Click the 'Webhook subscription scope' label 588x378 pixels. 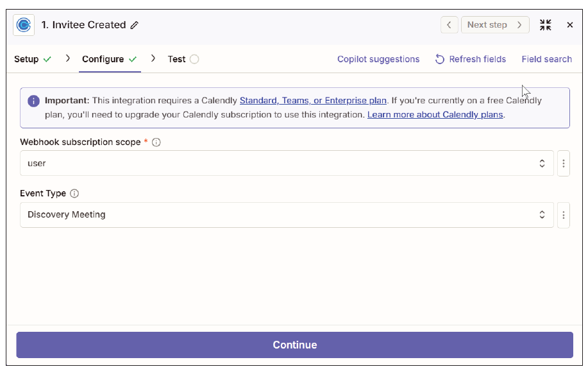80,142
